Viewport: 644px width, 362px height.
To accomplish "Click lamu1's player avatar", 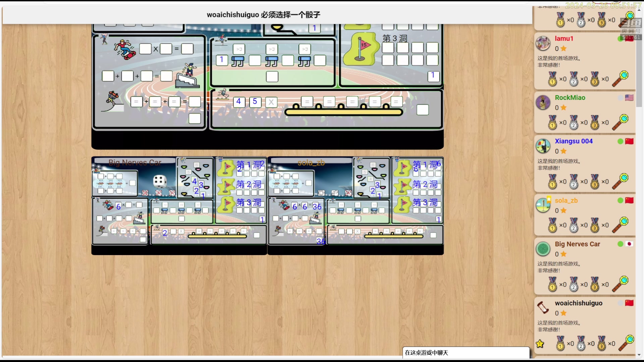I will point(543,43).
